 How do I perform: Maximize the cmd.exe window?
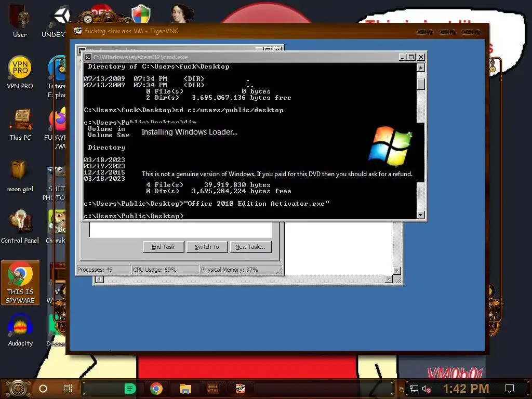click(411, 57)
